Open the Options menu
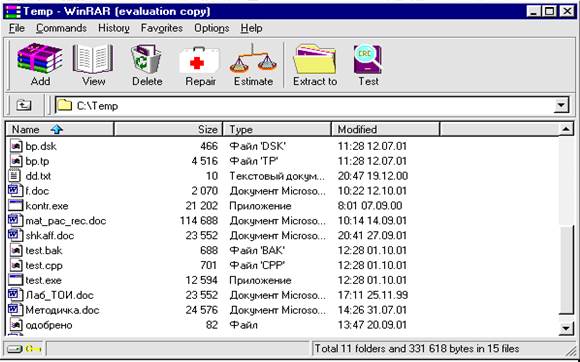Screen dimensions: 580x362 pyautogui.click(x=212, y=28)
